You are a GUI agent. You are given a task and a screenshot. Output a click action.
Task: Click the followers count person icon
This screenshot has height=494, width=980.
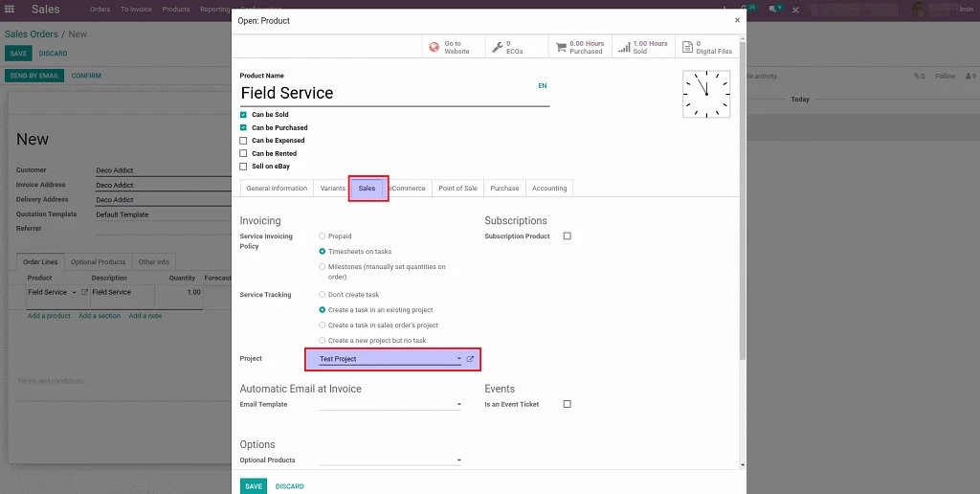970,77
